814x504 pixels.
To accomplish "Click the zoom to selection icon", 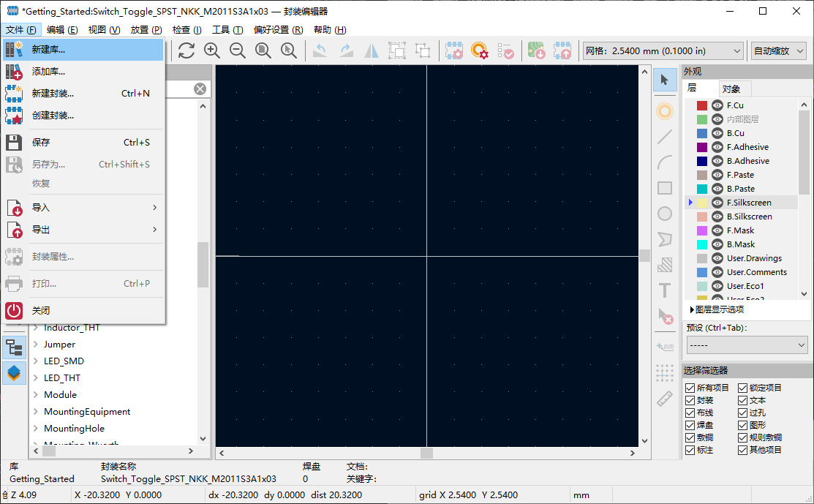I will coord(289,50).
